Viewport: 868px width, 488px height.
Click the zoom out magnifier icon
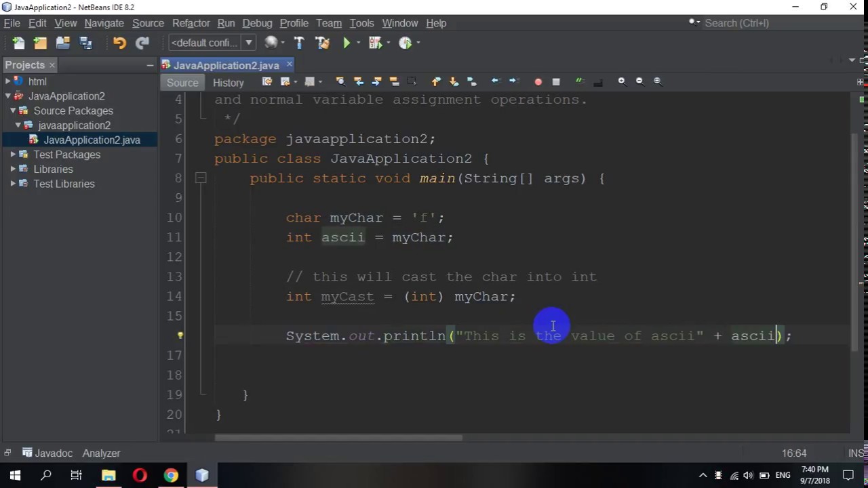point(639,81)
